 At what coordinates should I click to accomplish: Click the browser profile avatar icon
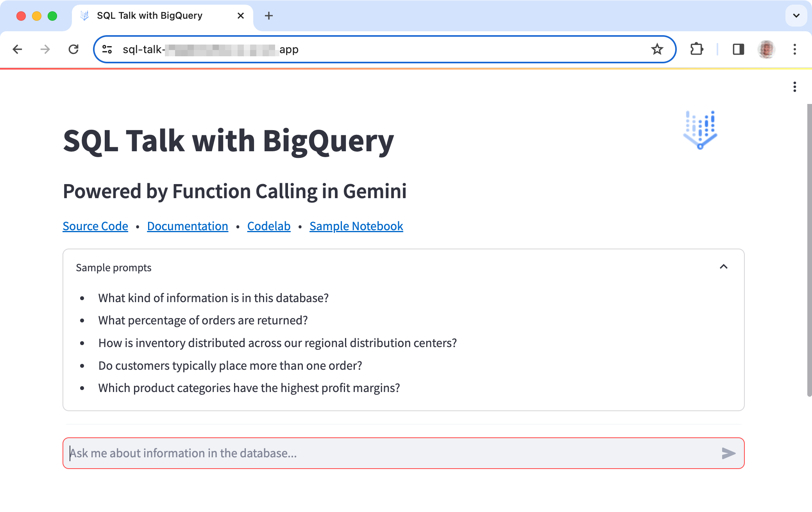pyautogui.click(x=767, y=49)
